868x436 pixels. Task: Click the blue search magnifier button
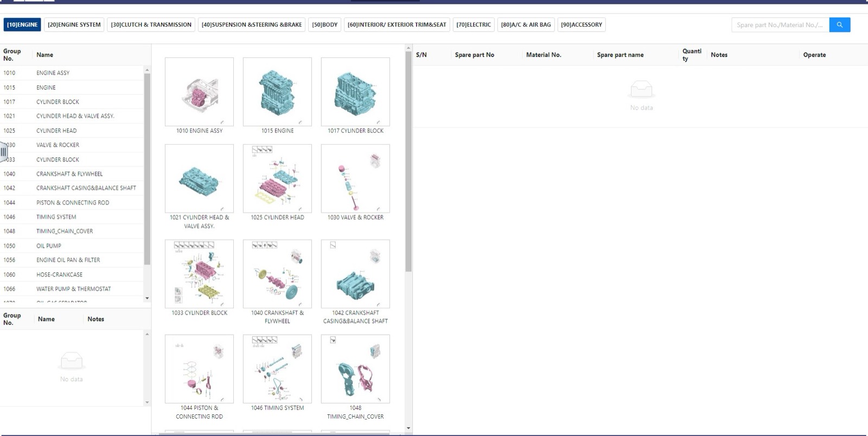(x=839, y=25)
